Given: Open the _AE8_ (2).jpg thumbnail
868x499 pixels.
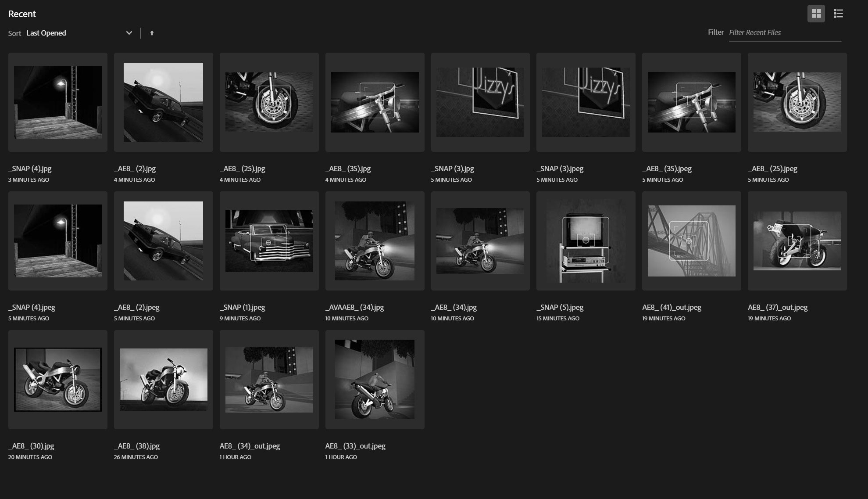Looking at the screenshot, I should pos(163,102).
